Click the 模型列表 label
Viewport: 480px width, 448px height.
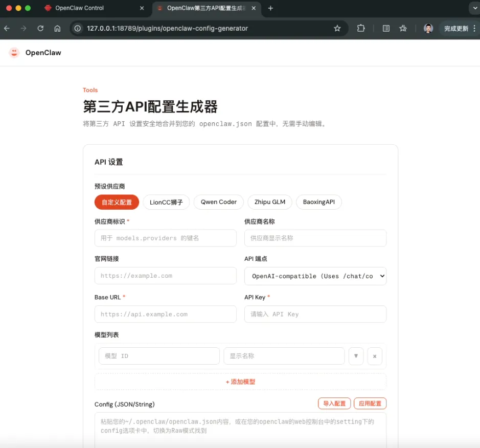pyautogui.click(x=106, y=334)
